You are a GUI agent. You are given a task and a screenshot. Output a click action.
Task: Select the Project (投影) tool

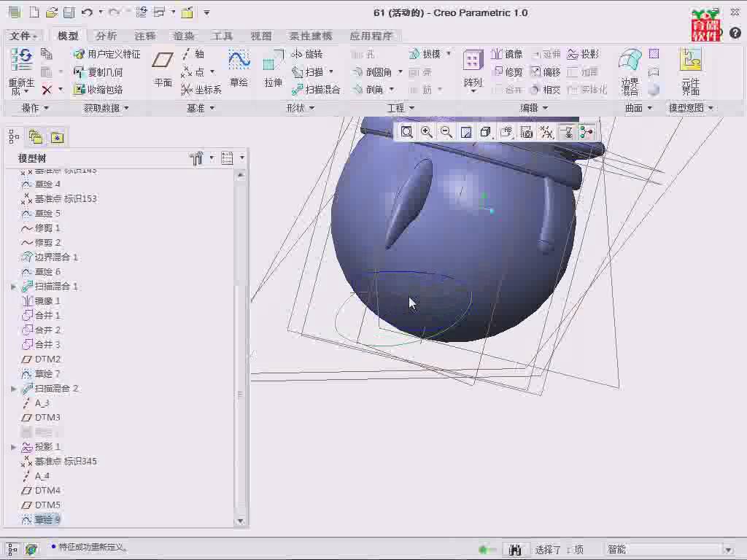583,54
